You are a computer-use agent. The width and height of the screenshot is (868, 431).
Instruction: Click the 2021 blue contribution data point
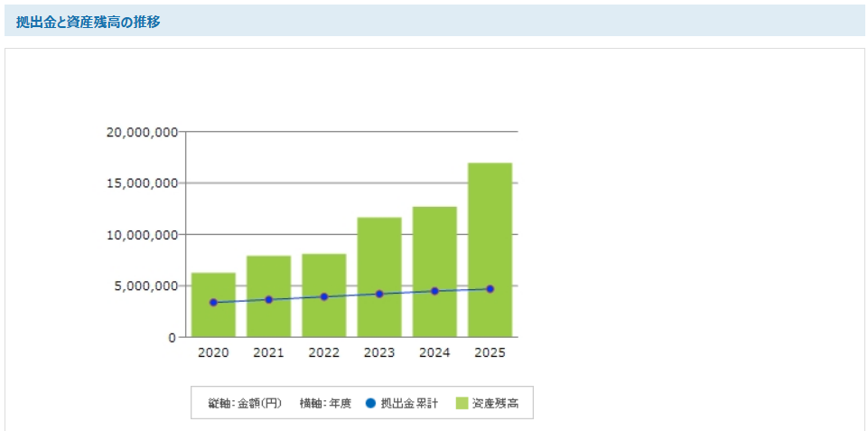(x=268, y=299)
